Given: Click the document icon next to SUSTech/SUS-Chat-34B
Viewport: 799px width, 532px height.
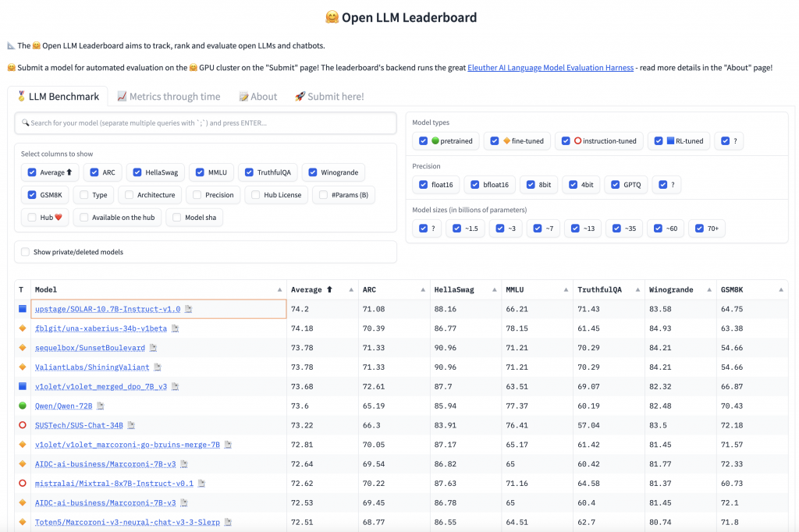Looking at the screenshot, I should pos(131,425).
